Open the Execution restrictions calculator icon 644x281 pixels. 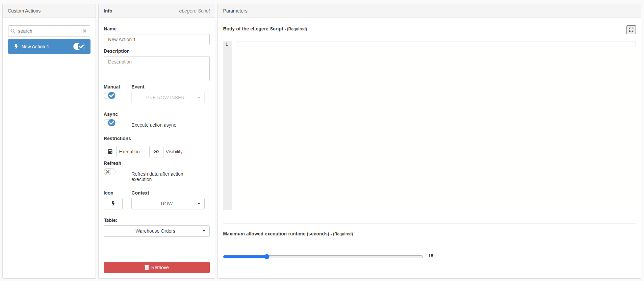(110, 152)
